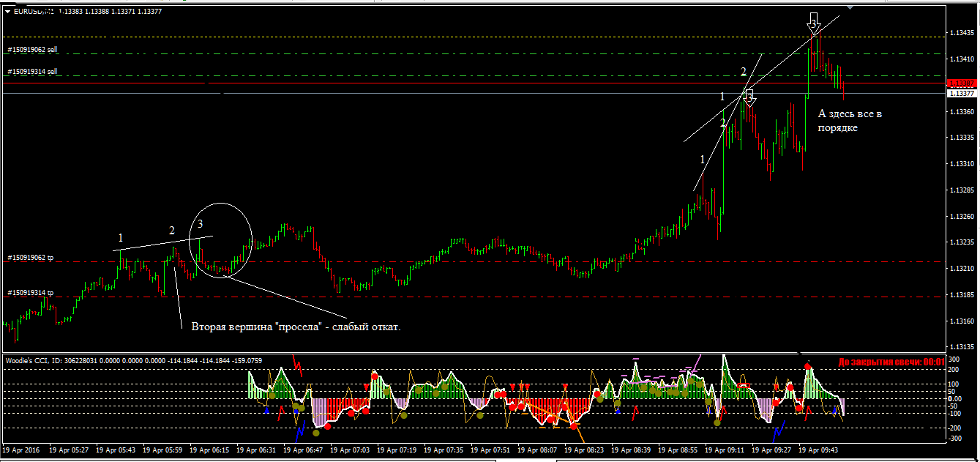Click the '19 Apr 2016' time axis label

point(20,450)
